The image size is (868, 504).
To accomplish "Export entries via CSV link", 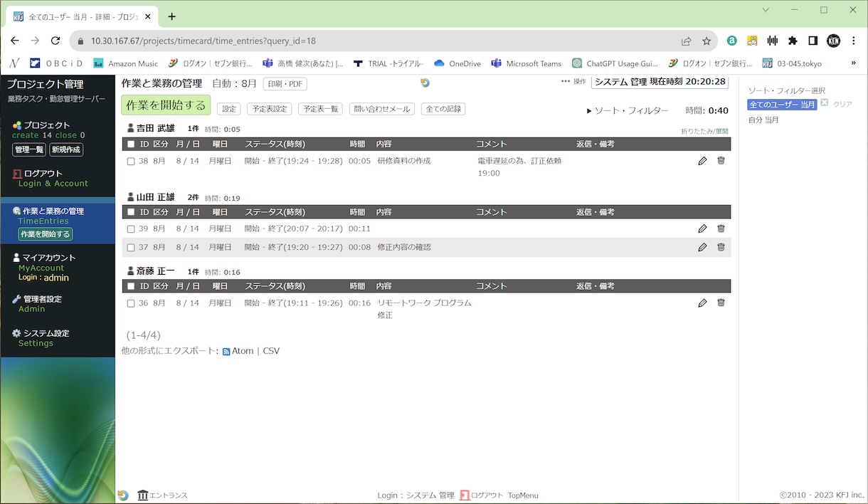I will pyautogui.click(x=271, y=351).
